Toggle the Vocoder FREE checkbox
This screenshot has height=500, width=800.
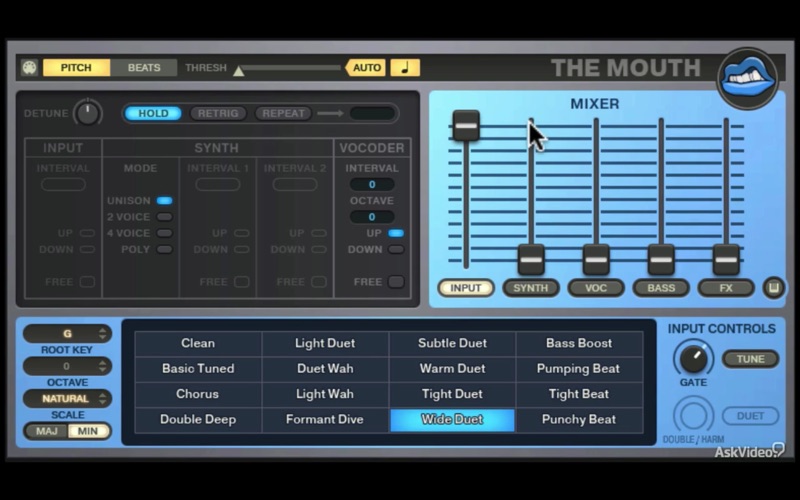coord(396,282)
